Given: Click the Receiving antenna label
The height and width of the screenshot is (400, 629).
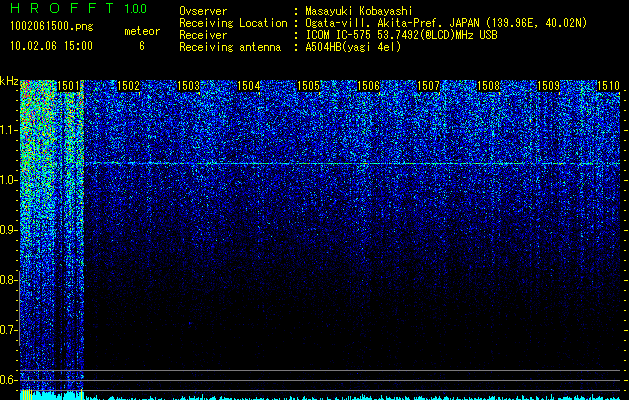Looking at the screenshot, I should (230, 47).
